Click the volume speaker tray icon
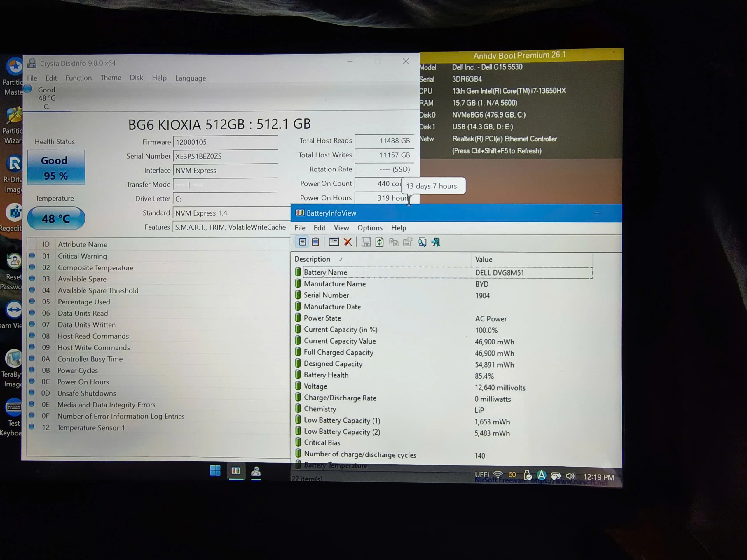 click(570, 476)
